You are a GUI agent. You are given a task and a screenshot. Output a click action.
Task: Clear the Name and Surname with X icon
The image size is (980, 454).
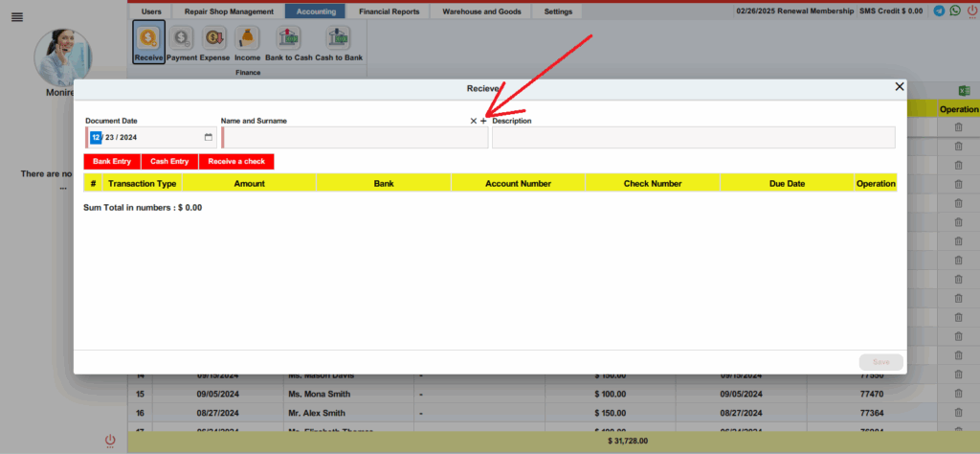coord(473,121)
